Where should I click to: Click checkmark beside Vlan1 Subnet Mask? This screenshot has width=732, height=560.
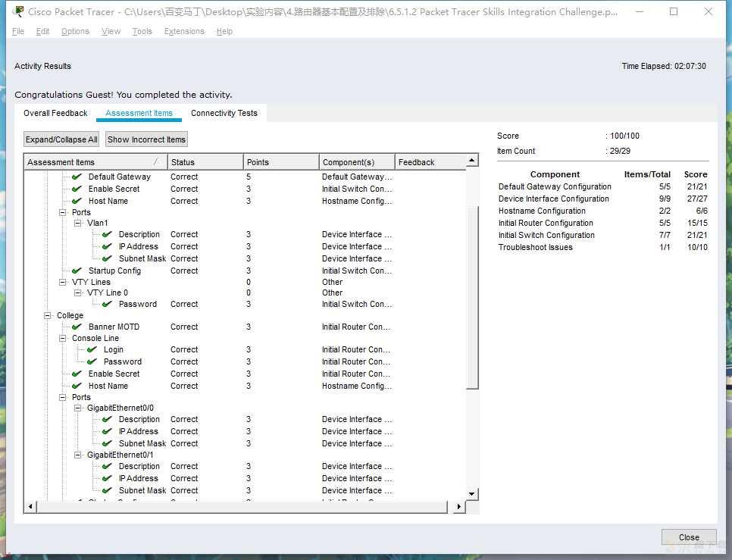coord(107,258)
